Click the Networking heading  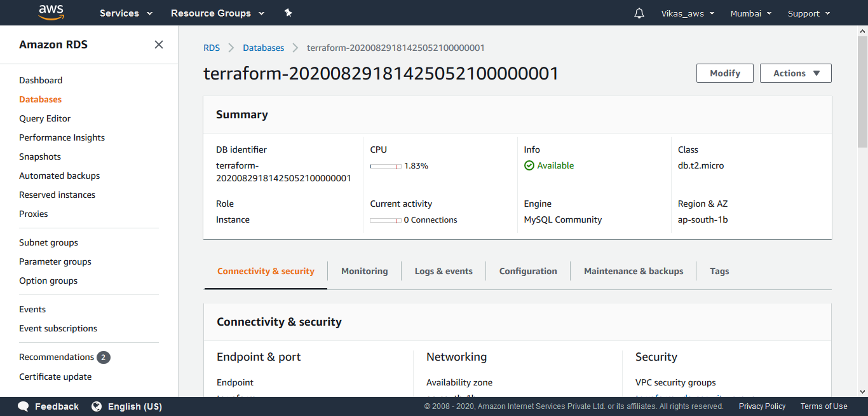click(x=456, y=357)
